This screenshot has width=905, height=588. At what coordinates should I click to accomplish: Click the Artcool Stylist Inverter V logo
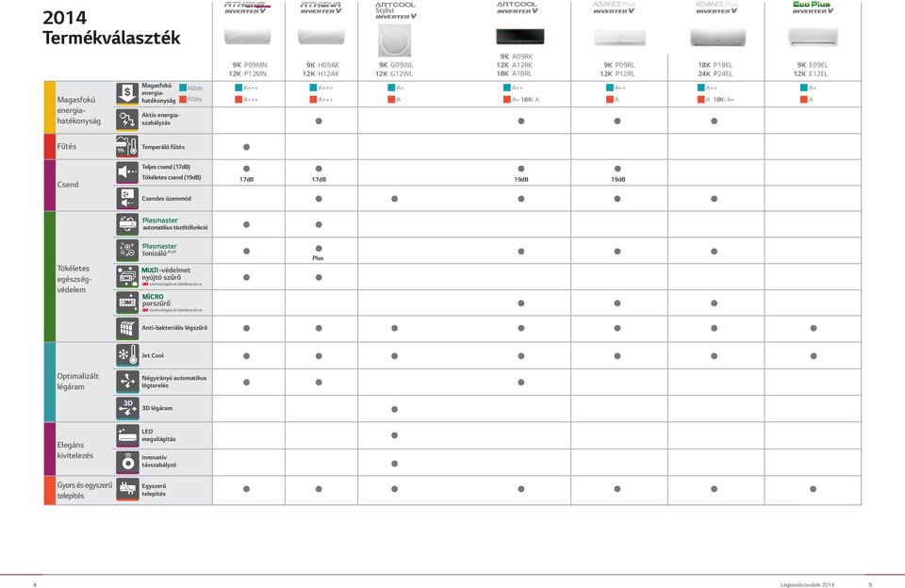(395, 10)
